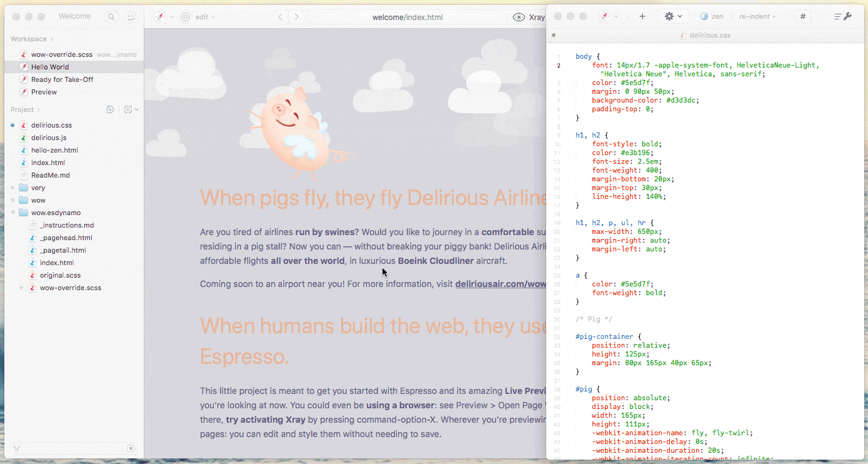The width and height of the screenshot is (868, 464).
Task: Click the search magnifier icon beside Welcome
Action: [111, 18]
